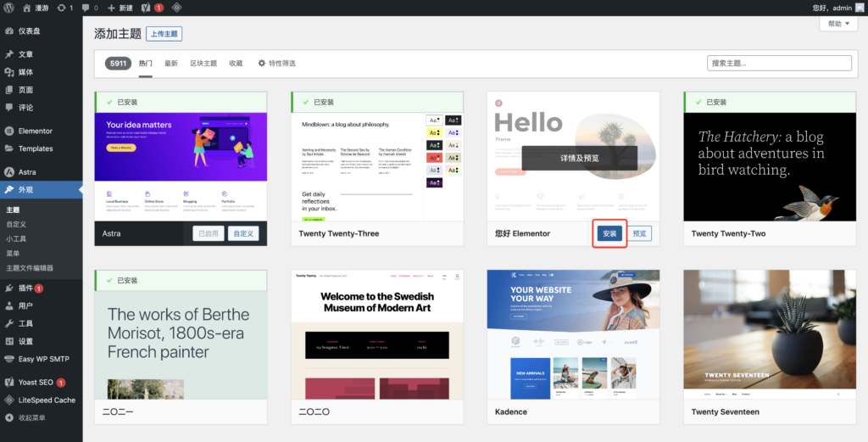The width and height of the screenshot is (868, 442).
Task: Click 上传主题 button
Action: (x=164, y=34)
